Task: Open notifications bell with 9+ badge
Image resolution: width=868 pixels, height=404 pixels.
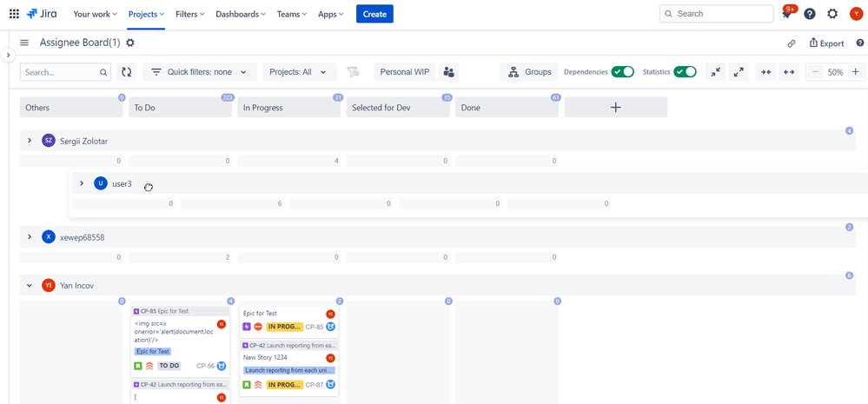Action: (786, 15)
